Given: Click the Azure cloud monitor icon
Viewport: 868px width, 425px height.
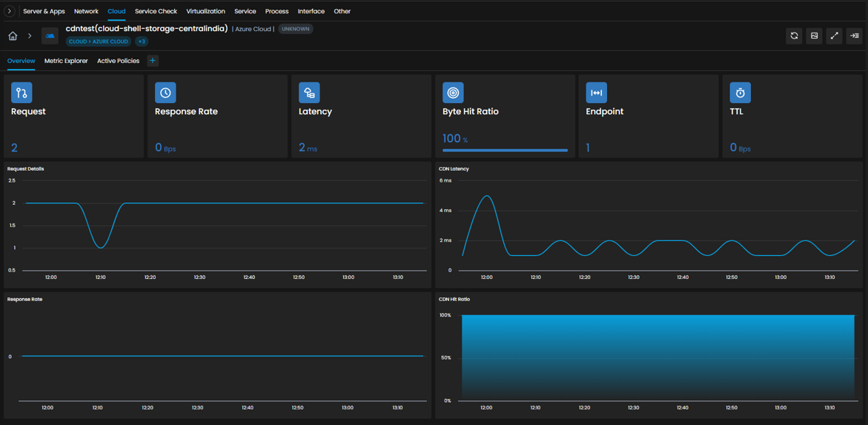Looking at the screenshot, I should (x=50, y=36).
